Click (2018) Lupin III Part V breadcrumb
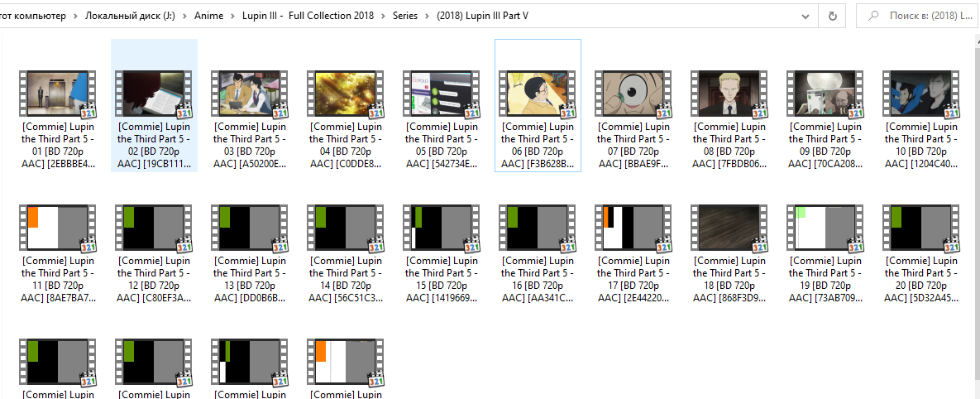 coord(482,17)
